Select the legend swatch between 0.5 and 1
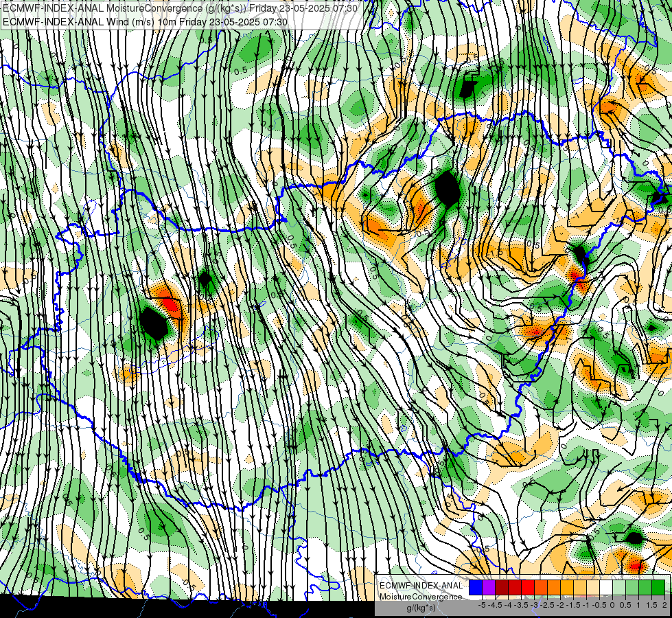672x618 pixels. tap(632, 588)
